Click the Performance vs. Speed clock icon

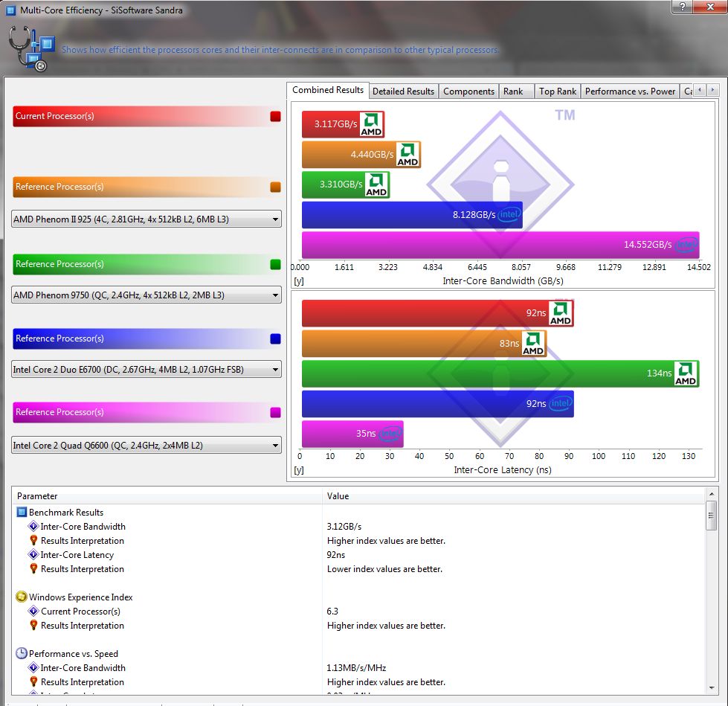pos(22,653)
